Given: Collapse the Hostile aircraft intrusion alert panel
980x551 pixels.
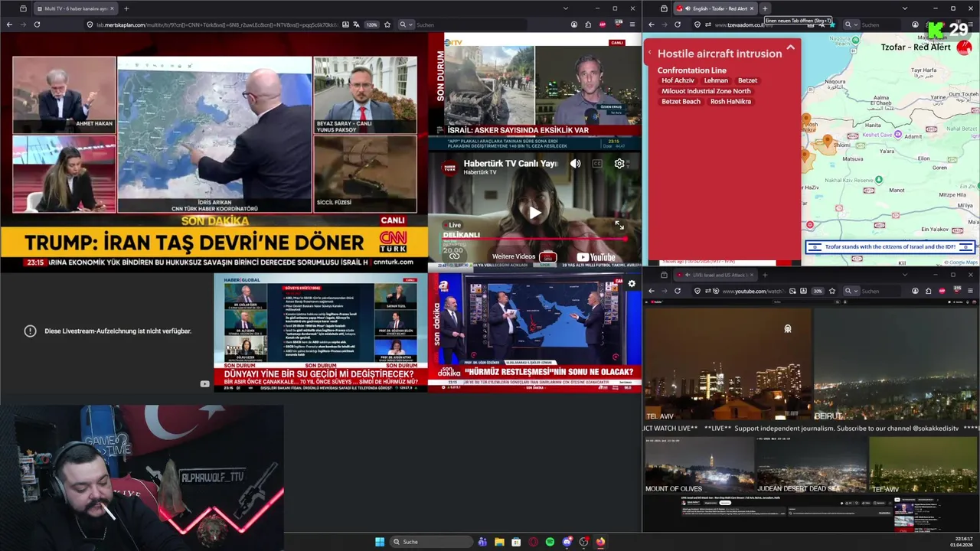Looking at the screenshot, I should pos(790,47).
